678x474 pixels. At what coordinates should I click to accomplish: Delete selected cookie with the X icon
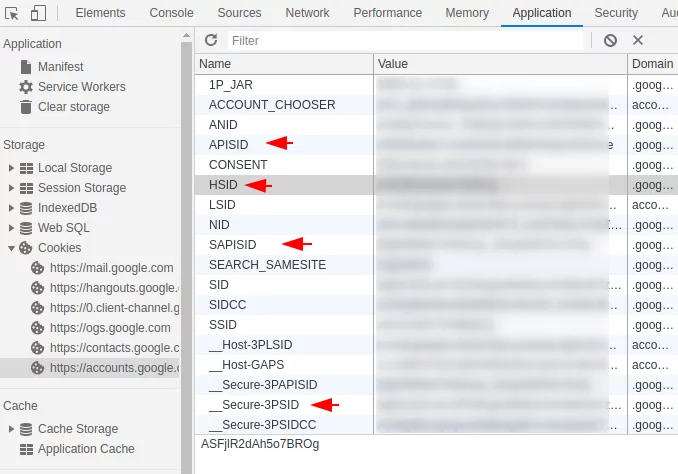pyautogui.click(x=638, y=40)
